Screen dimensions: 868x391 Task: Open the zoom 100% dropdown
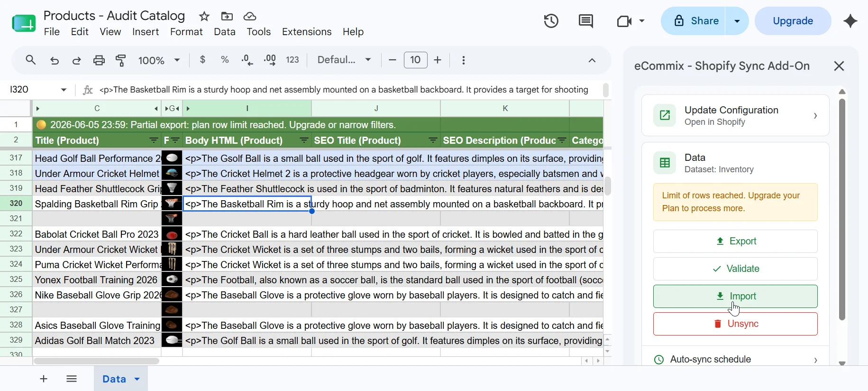tap(159, 60)
